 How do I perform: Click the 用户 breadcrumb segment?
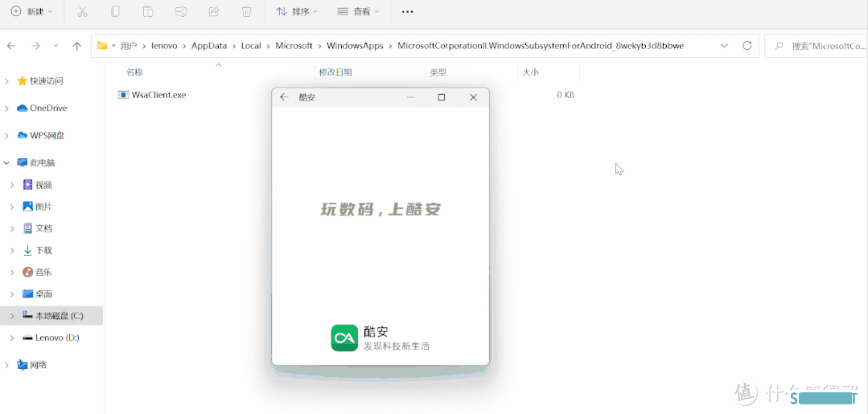(129, 46)
